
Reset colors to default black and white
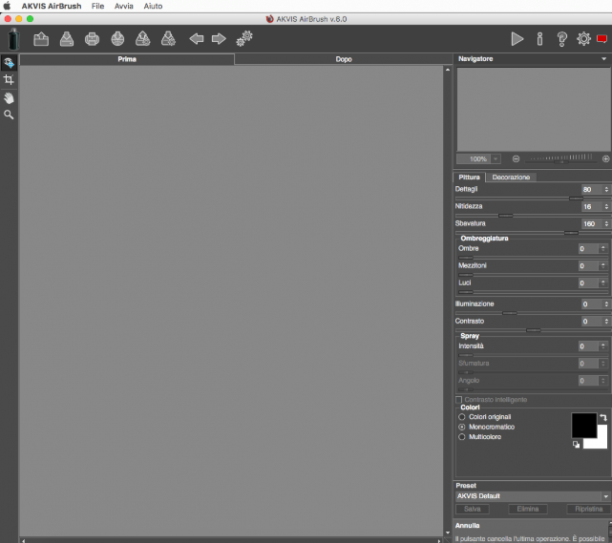(x=576, y=444)
